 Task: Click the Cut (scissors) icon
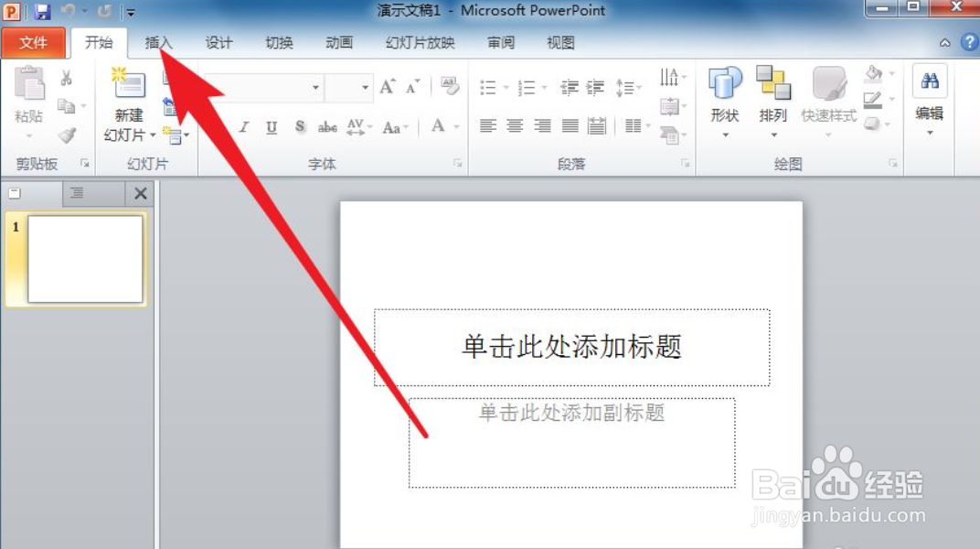click(66, 78)
